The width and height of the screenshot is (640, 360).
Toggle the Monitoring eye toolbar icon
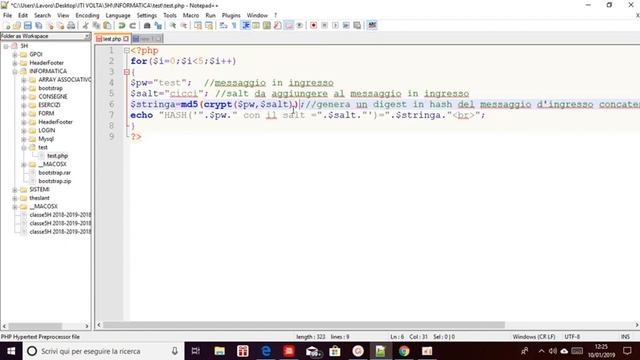pyautogui.click(x=300, y=26)
